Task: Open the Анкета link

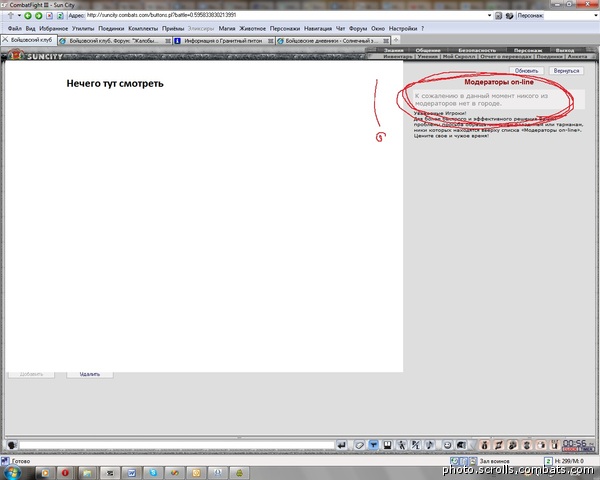Action: (577, 56)
